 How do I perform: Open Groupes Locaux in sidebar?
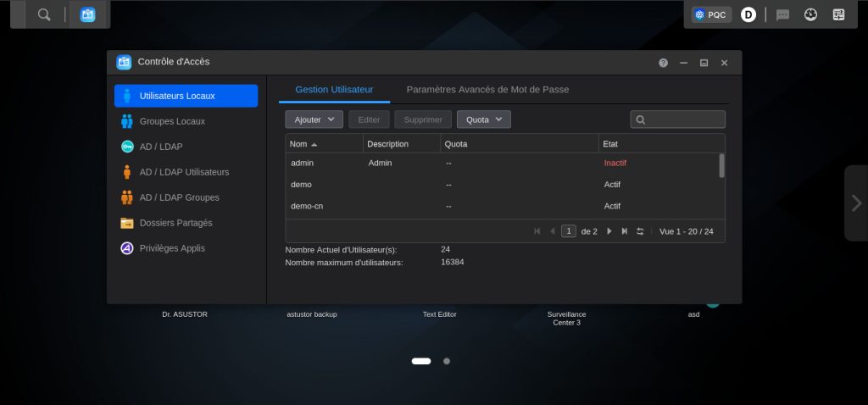pyautogui.click(x=186, y=121)
